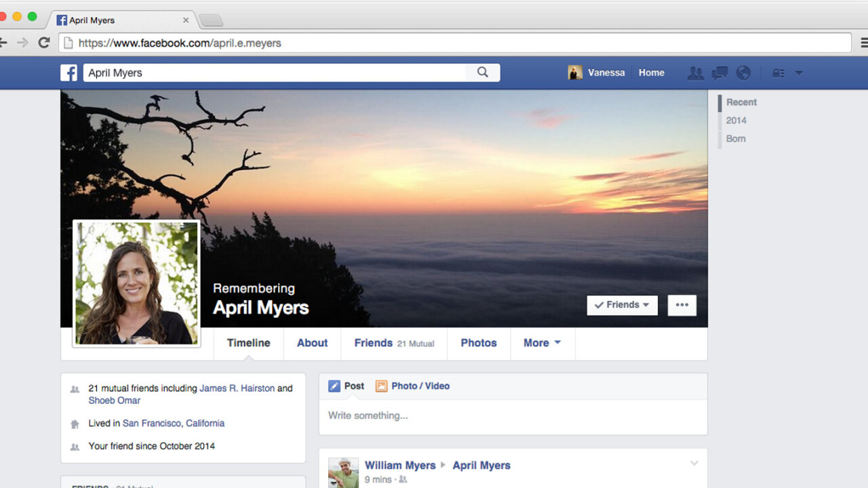The width and height of the screenshot is (868, 488).
Task: Follow the San Francisco, California link
Action: pos(174,423)
